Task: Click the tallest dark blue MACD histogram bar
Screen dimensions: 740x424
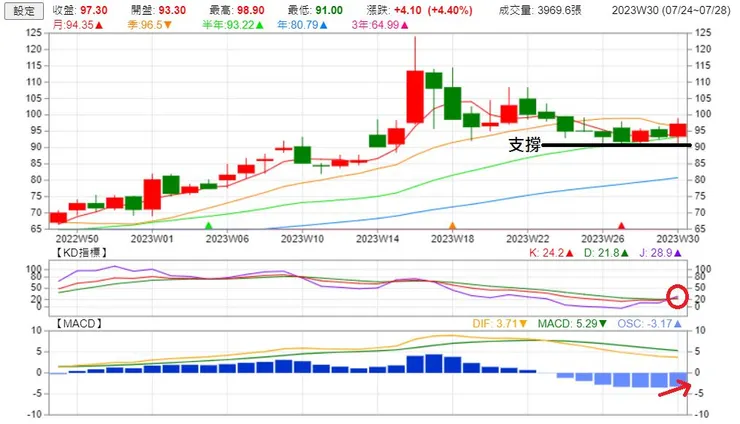Action: click(x=434, y=364)
